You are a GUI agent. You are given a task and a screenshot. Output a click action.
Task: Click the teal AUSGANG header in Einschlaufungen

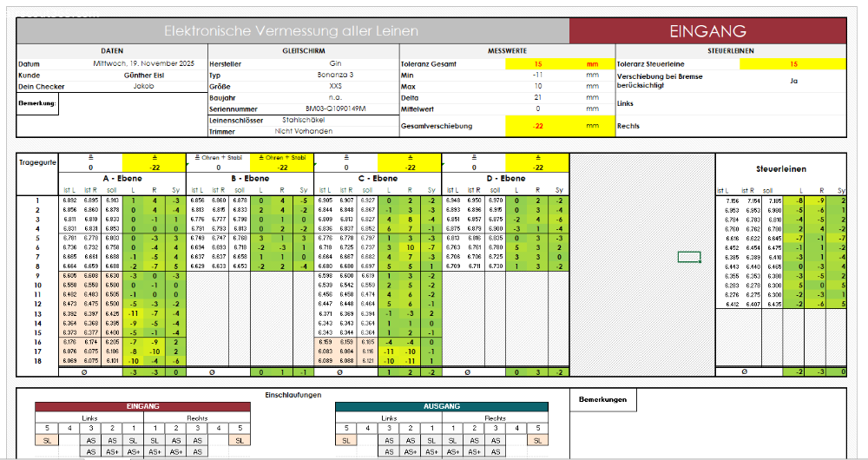pyautogui.click(x=442, y=406)
